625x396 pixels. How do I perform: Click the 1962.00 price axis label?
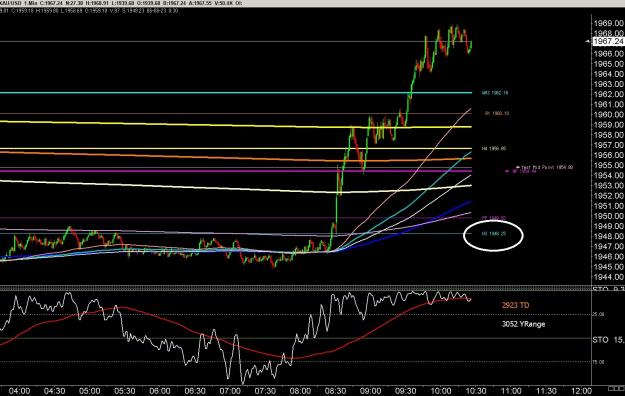[609, 94]
